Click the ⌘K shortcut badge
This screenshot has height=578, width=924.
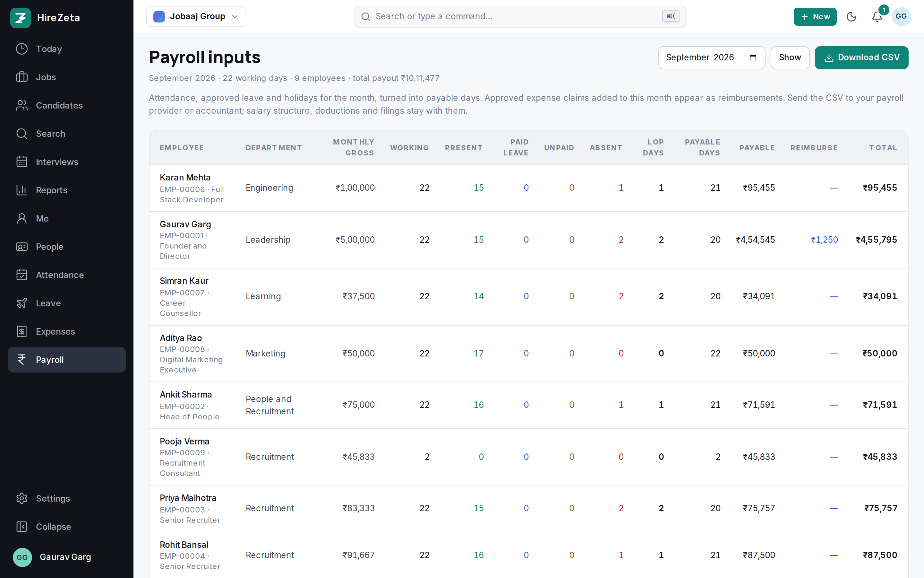[671, 16]
